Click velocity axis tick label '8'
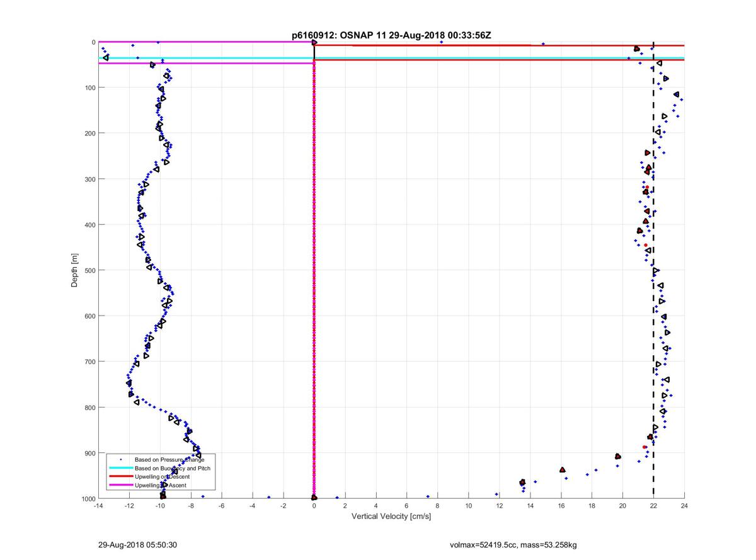The width and height of the screenshot is (756, 560). click(x=437, y=506)
